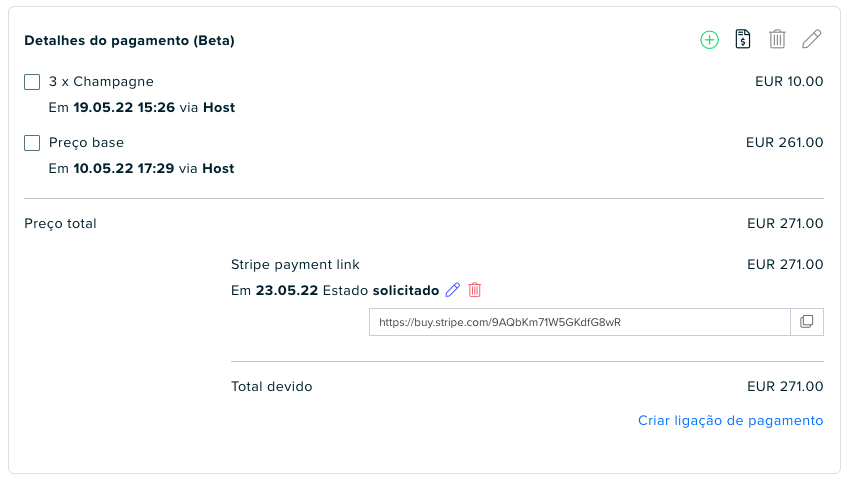Click the gray pencil edit icon in the header
The image size is (847, 483).
(811, 39)
